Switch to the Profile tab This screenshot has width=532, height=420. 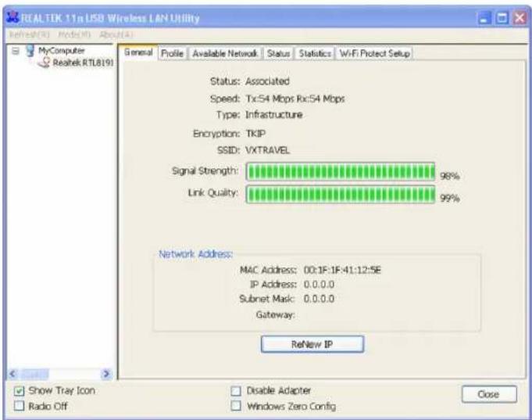170,53
